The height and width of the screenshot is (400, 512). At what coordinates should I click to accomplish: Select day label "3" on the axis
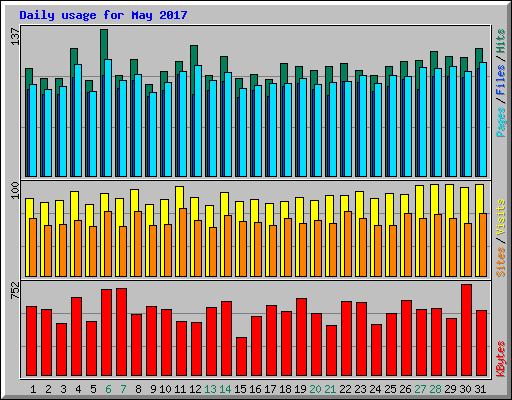(x=63, y=389)
